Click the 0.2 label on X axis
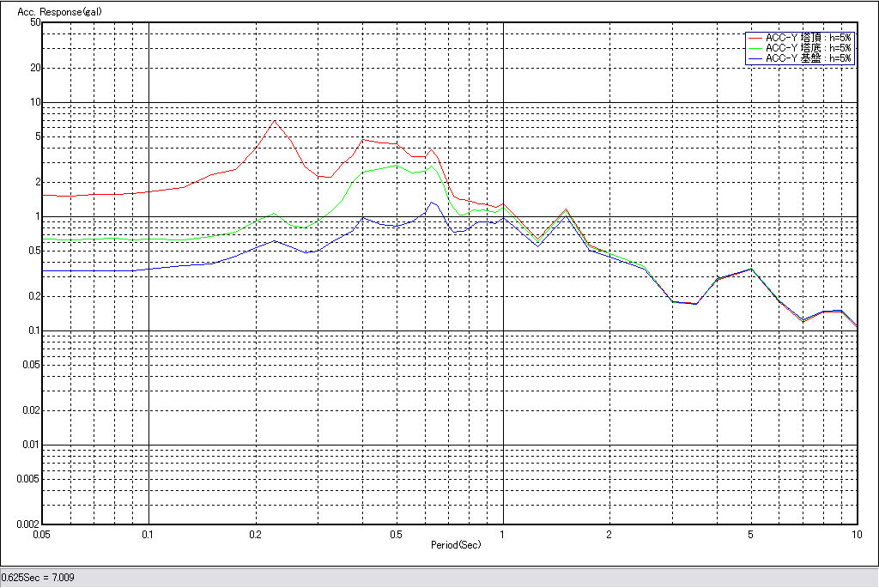 coord(255,534)
